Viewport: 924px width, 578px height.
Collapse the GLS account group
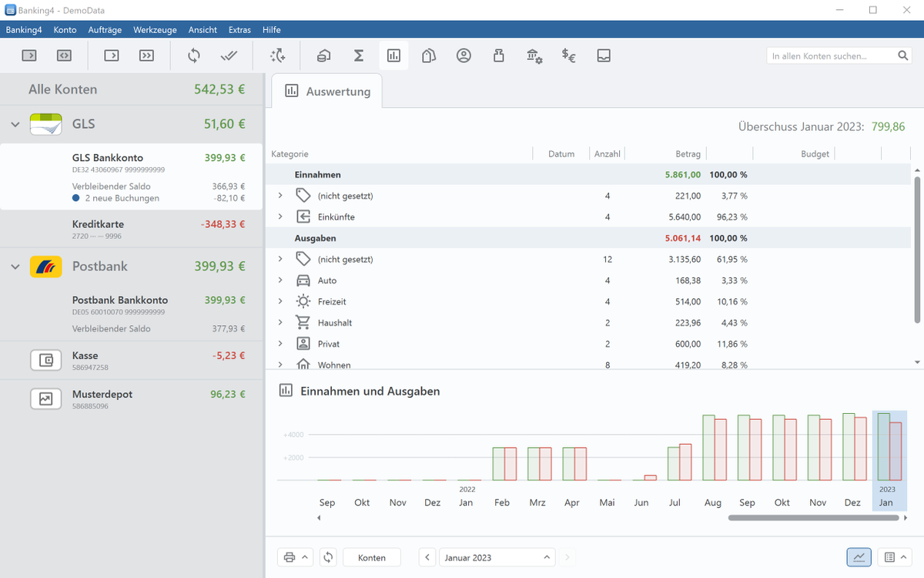point(15,124)
